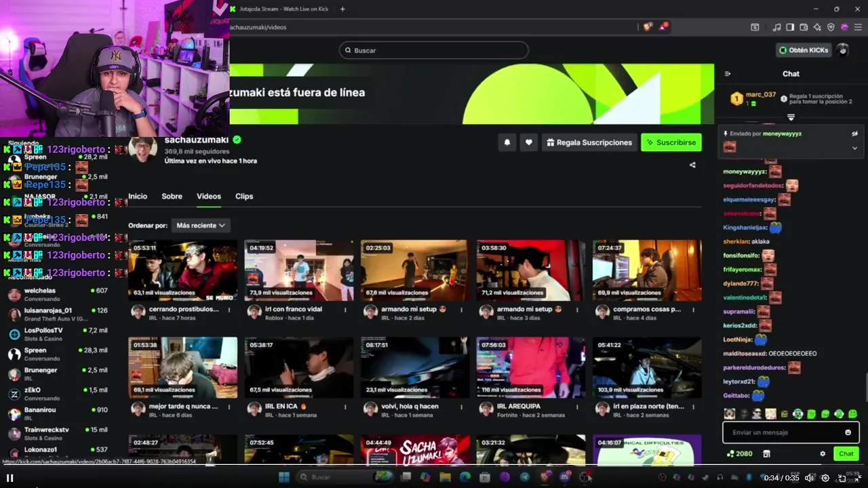Open options menu for 'volvi, hola q hacen'

tap(461, 407)
